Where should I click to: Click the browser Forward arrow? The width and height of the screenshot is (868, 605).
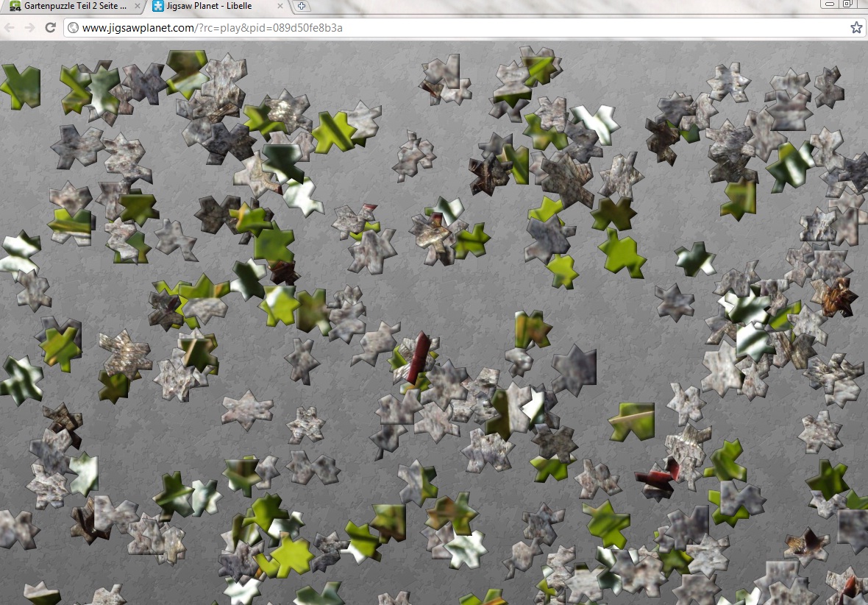tap(29, 28)
